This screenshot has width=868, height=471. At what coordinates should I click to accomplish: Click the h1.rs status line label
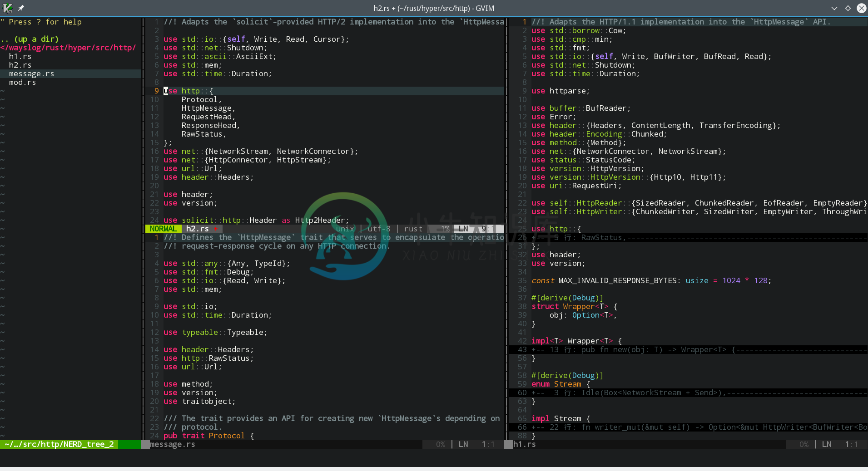pyautogui.click(x=525, y=444)
